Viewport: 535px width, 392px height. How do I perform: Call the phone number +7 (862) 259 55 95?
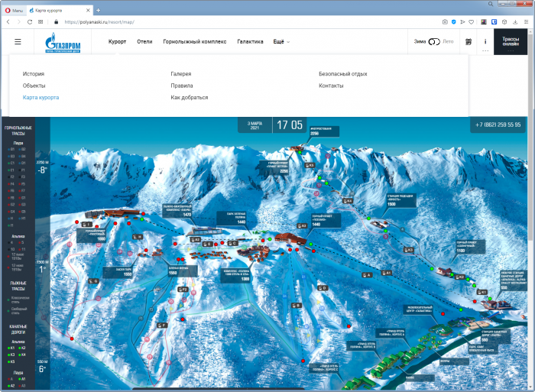[498, 125]
